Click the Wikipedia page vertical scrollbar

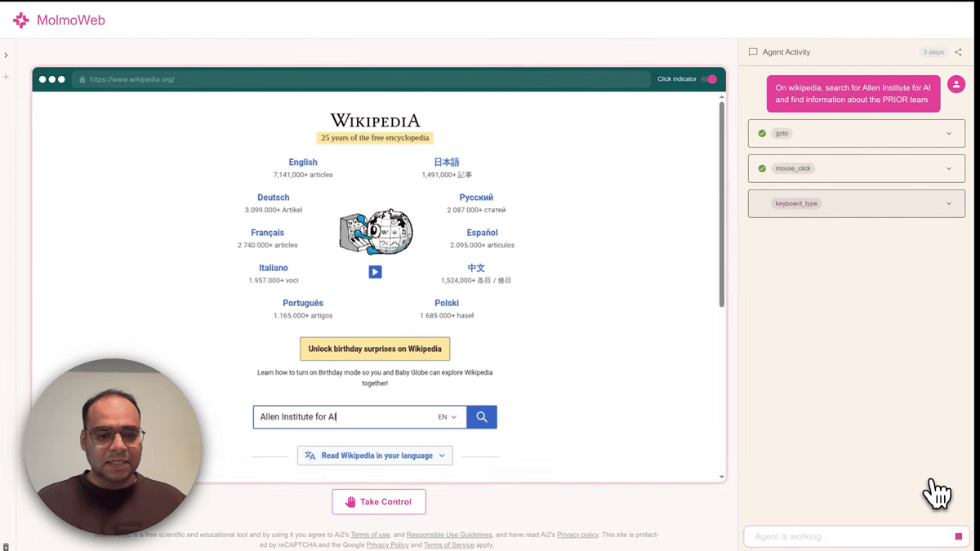[x=722, y=204]
